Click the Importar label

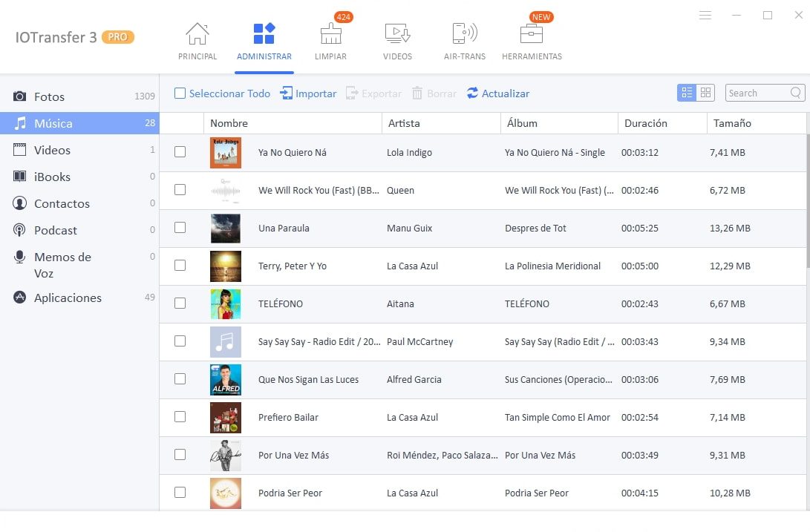pos(316,93)
